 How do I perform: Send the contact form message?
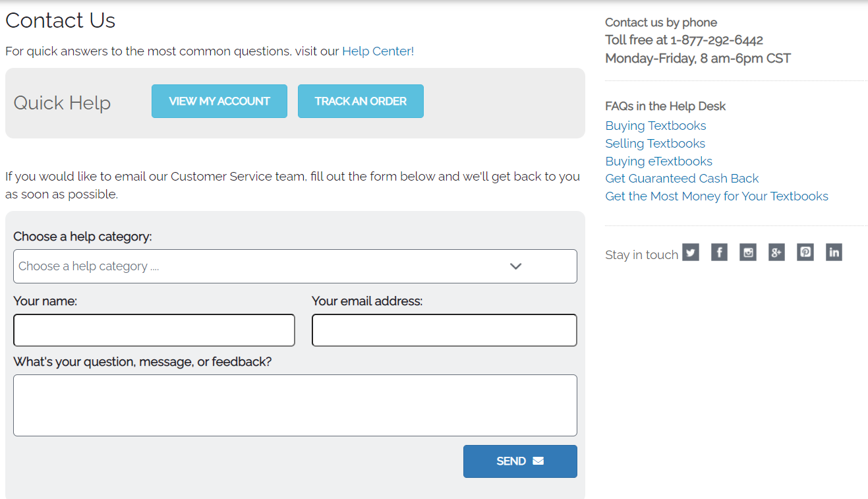click(x=520, y=461)
